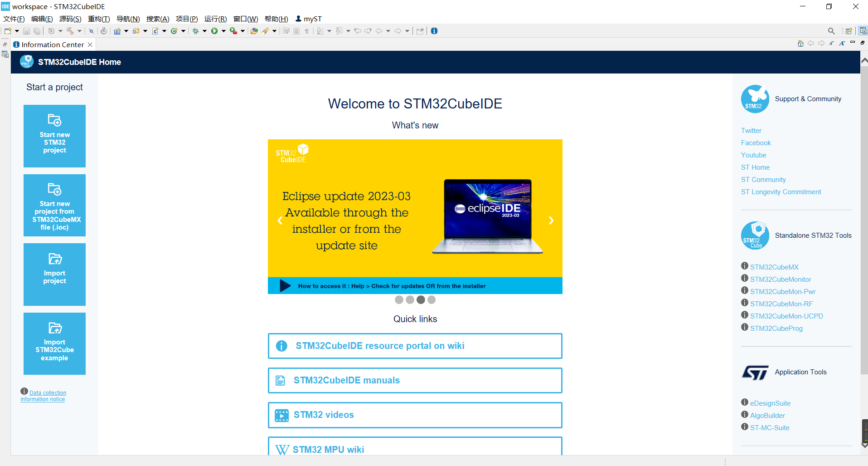
Task: Click the green Run button
Action: point(214,31)
